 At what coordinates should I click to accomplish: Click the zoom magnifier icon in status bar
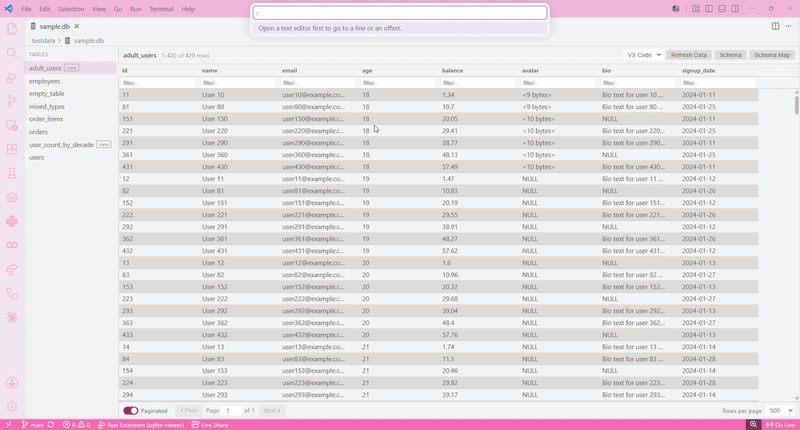(753, 425)
